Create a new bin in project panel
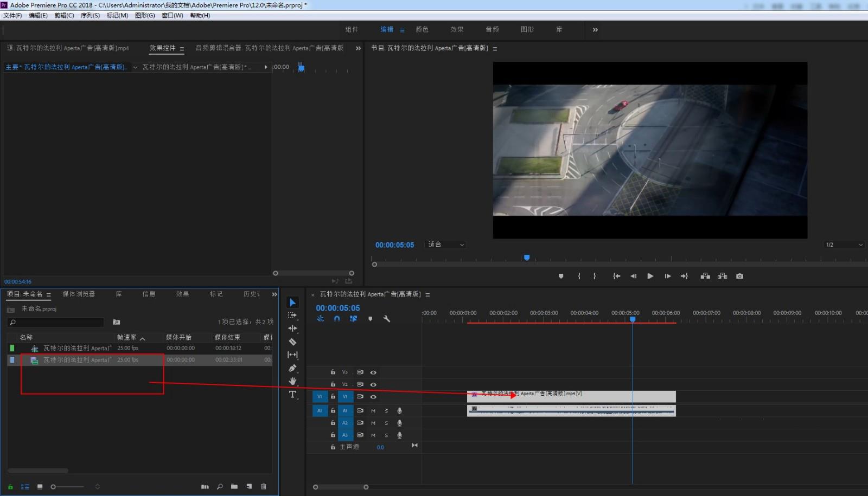The height and width of the screenshot is (496, 868). [x=234, y=487]
